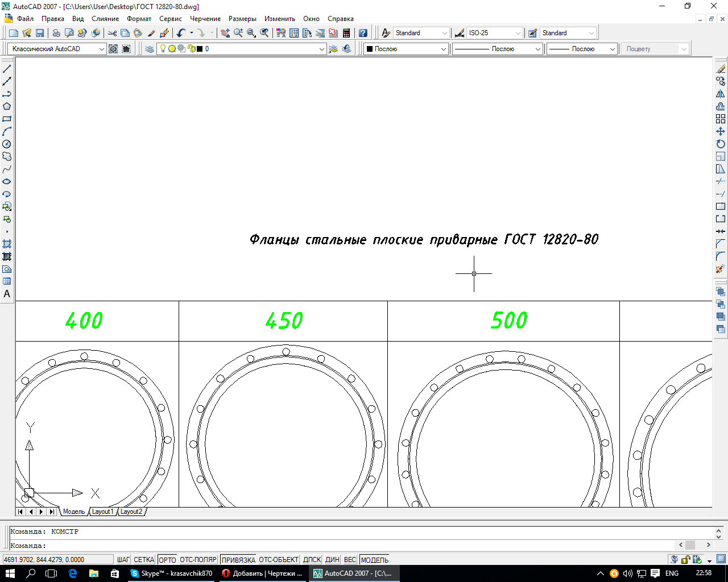Expand the layer list dropdown

click(x=322, y=49)
